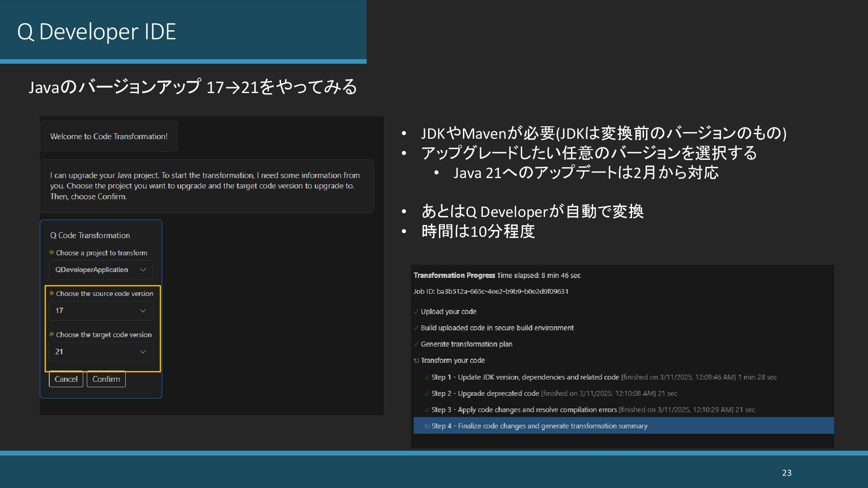The height and width of the screenshot is (488, 868).
Task: Select highlighted Step 4 Finalize code changes row
Action: point(623,426)
